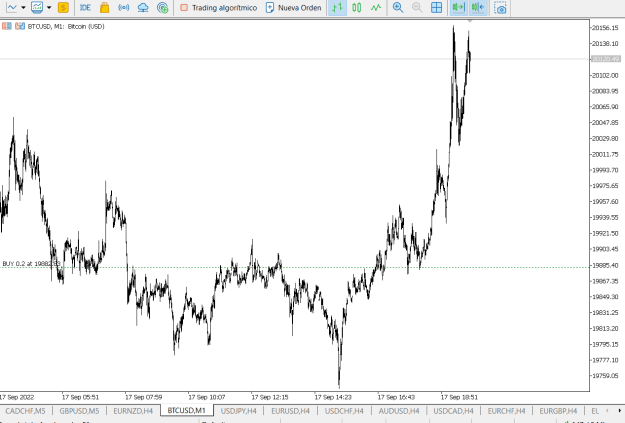Select the BTCUSD,M1 chart tab

coord(187,410)
